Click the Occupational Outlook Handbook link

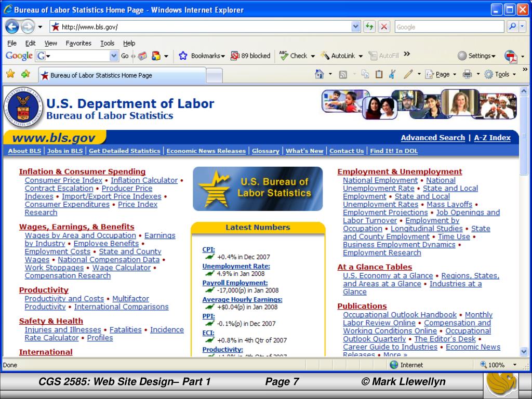pos(400,314)
